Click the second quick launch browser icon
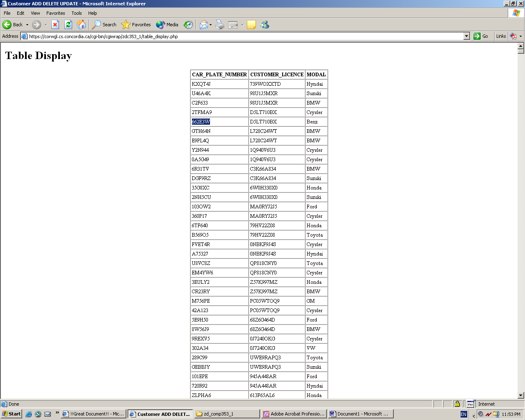Viewport: 525px width, 420px height. point(38,414)
